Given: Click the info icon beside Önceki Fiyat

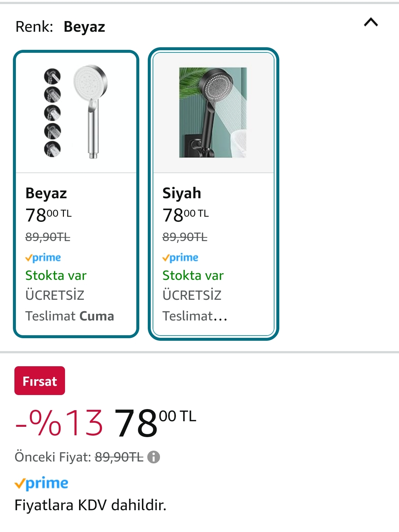Looking at the screenshot, I should 154,457.
